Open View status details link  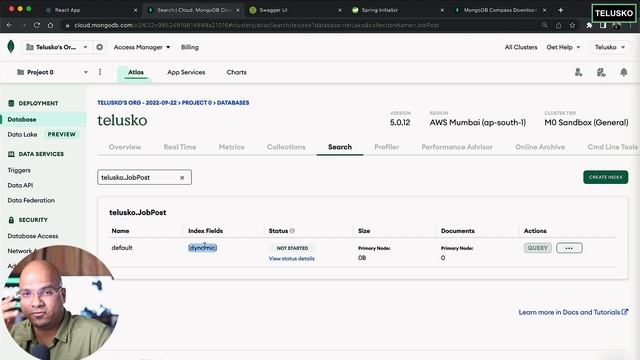coord(291,259)
